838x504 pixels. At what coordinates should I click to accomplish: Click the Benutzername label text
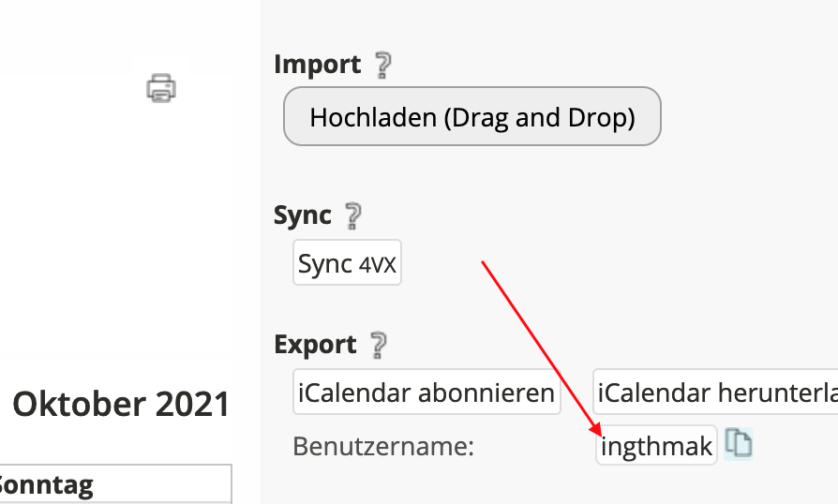(383, 446)
